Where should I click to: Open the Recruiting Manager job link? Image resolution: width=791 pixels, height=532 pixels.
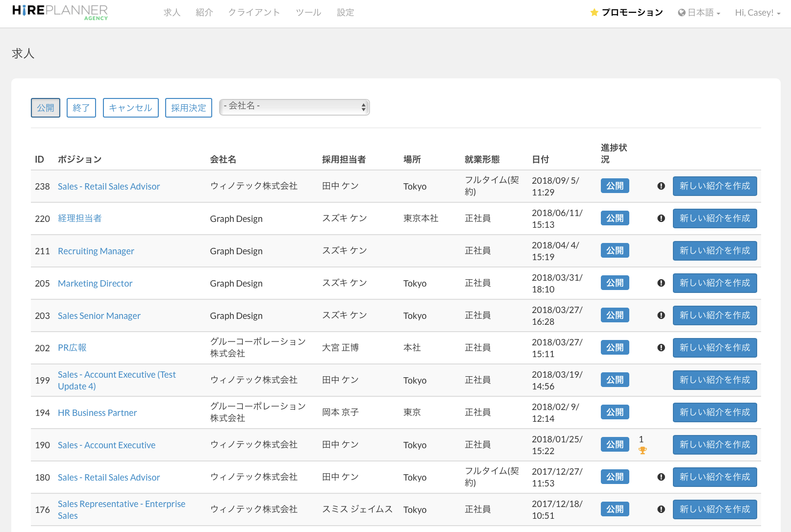[96, 251]
